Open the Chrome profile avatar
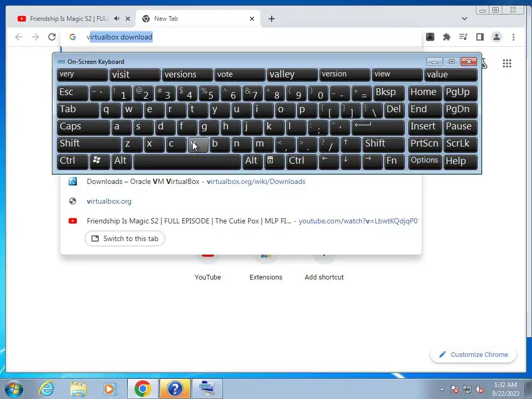This screenshot has height=399, width=532. coord(496,37)
